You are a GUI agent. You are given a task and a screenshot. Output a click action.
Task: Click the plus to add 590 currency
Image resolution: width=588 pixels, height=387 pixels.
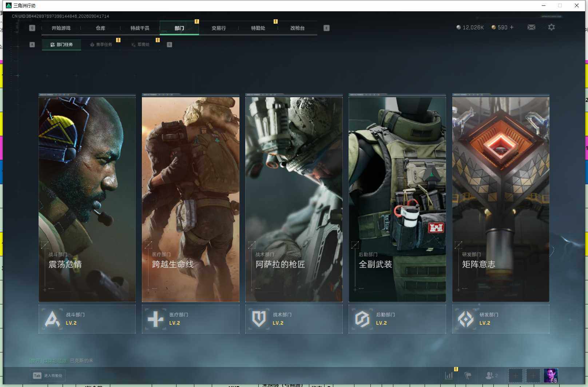pyautogui.click(x=512, y=27)
